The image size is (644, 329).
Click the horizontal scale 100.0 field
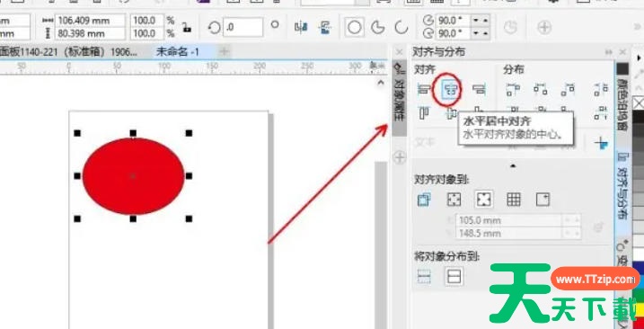pyautogui.click(x=146, y=21)
